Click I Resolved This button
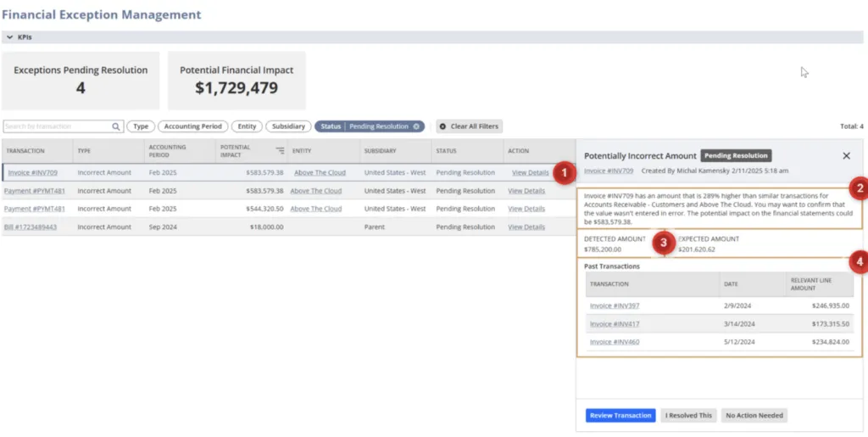 (x=688, y=416)
